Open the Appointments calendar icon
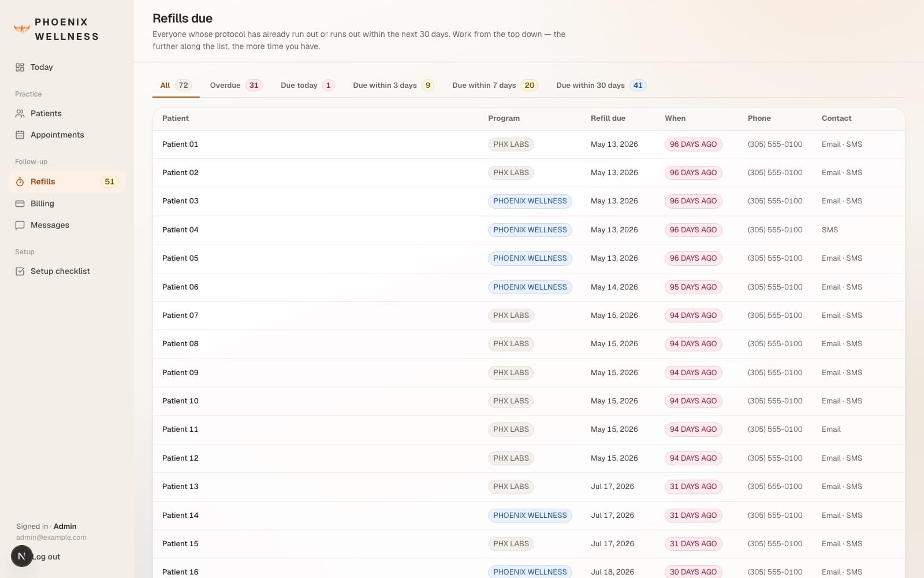Screen dimensions: 924x578 point(20,135)
